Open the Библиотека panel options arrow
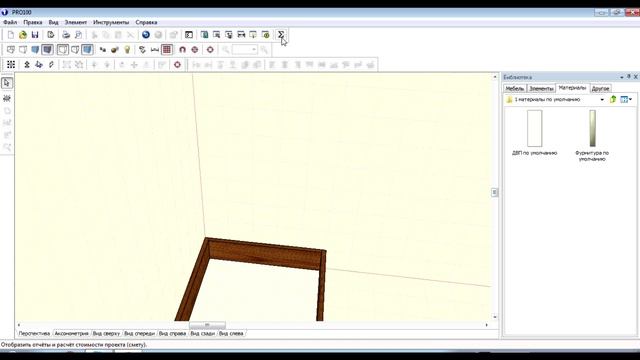The width and height of the screenshot is (640, 360). tap(622, 77)
